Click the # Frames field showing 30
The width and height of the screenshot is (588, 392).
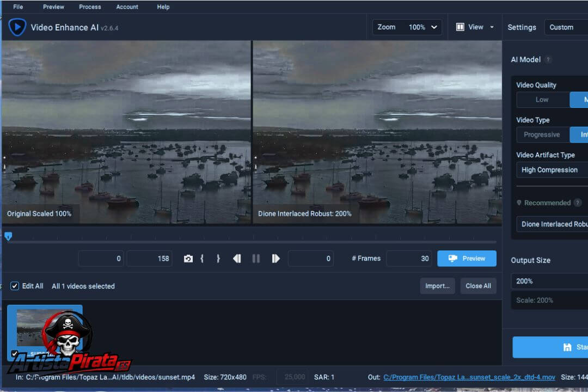(x=409, y=259)
